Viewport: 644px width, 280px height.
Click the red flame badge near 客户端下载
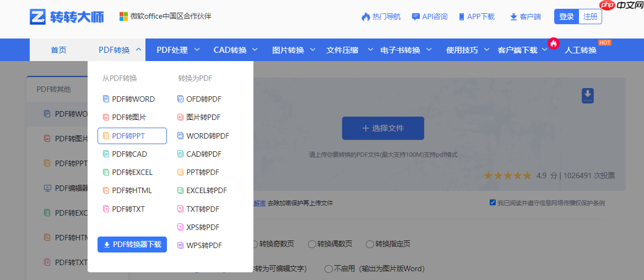554,43
